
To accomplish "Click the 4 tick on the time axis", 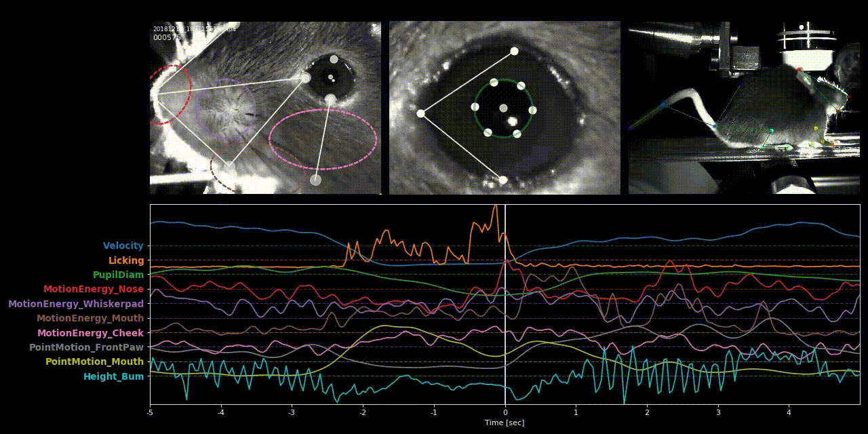I will click(789, 412).
